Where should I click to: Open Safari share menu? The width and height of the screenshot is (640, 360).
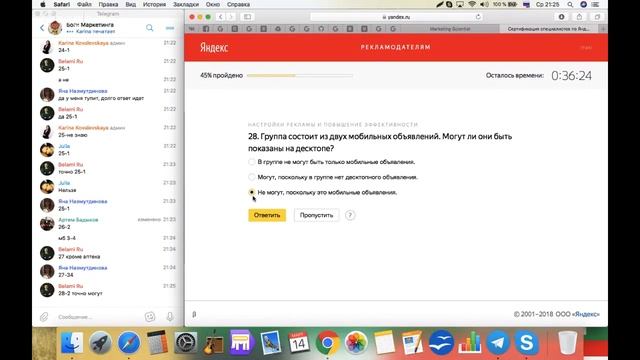click(579, 17)
